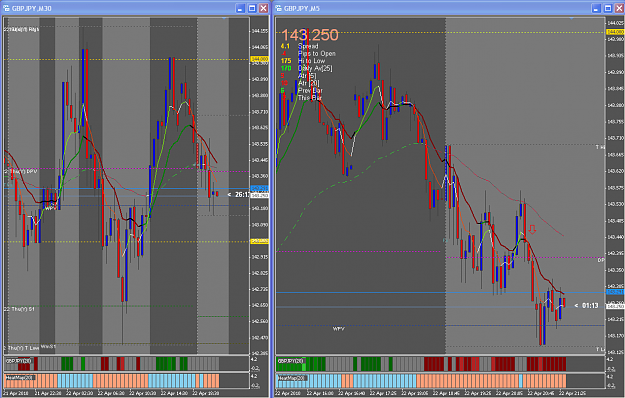Click 144.155 on the M30 price axis
The width and height of the screenshot is (625, 398).
point(259,31)
